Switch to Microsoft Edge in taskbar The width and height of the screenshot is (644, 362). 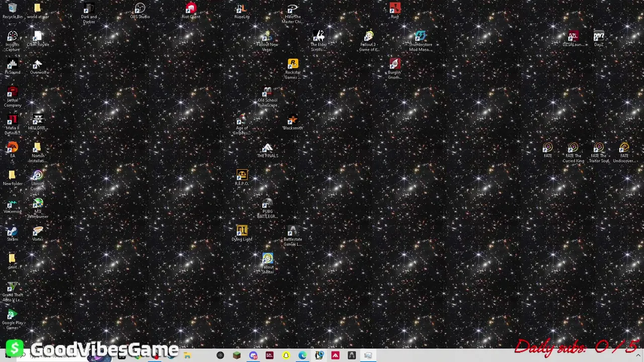coord(302,355)
